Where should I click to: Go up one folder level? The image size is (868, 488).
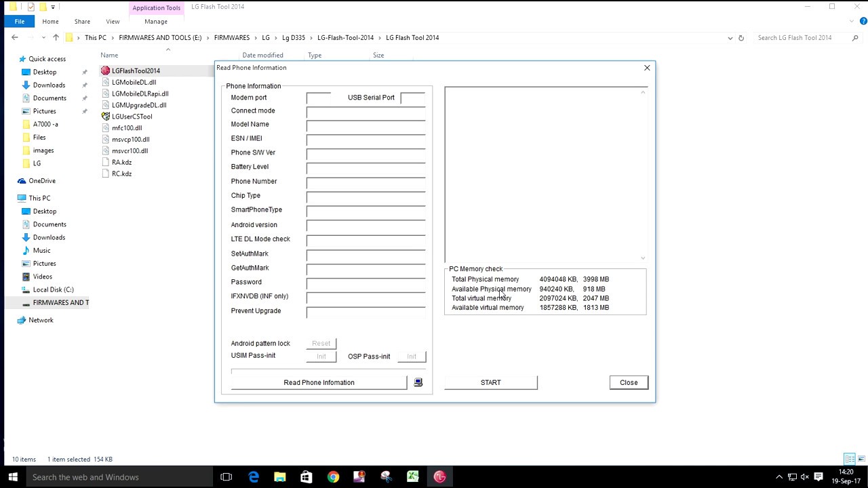click(56, 38)
